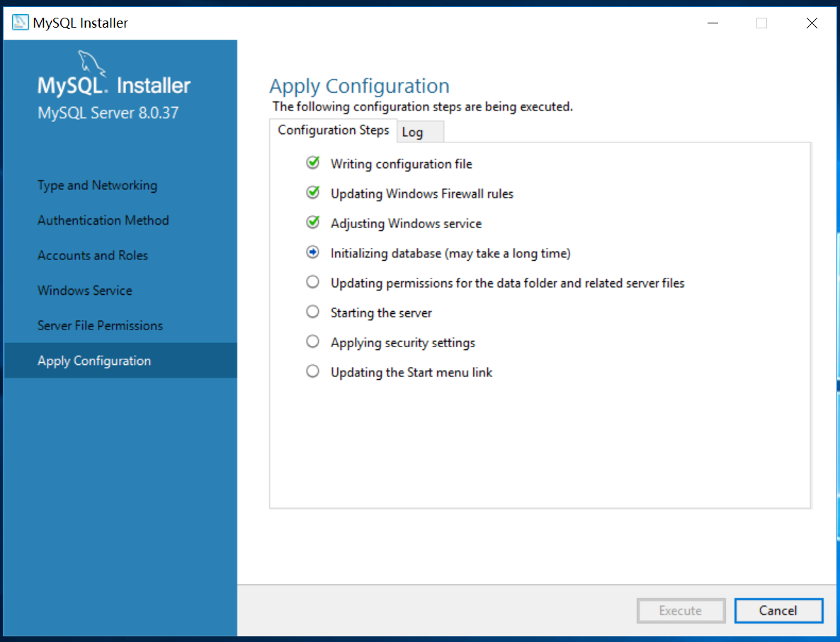The width and height of the screenshot is (840, 642).
Task: Click the 'Apply Configuration' page heading
Action: (360, 86)
